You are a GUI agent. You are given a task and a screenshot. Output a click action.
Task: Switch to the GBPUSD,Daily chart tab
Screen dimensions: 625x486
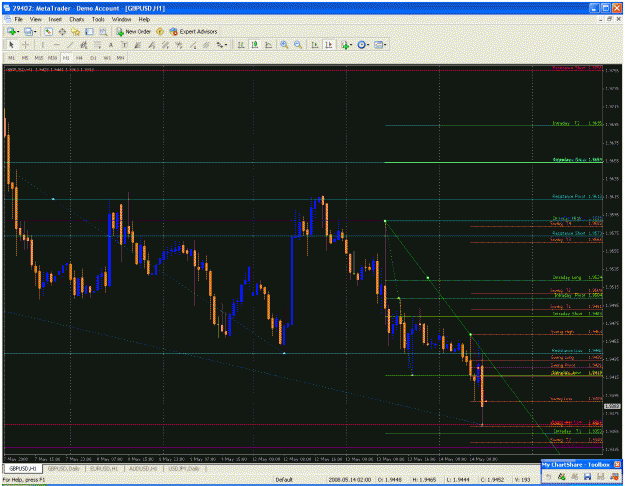pyautogui.click(x=64, y=468)
